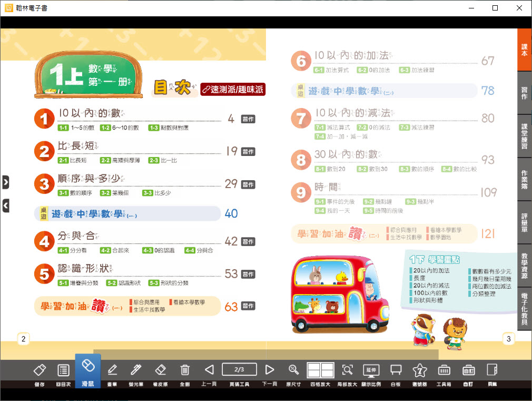This screenshot has width=532, height=401.
Task: Expand the left panel with right chevron
Action: pos(5,182)
